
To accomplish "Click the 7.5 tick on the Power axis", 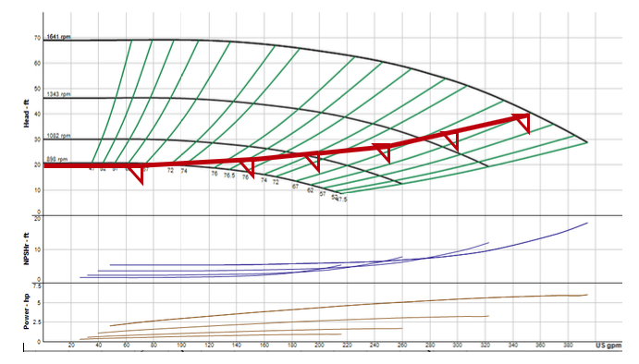I will coord(37,286).
